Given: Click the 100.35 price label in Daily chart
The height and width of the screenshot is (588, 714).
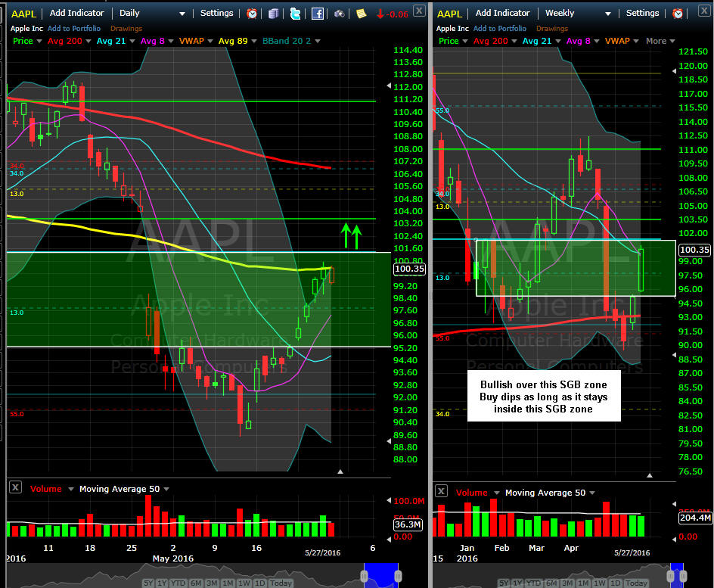Looking at the screenshot, I should (x=409, y=269).
